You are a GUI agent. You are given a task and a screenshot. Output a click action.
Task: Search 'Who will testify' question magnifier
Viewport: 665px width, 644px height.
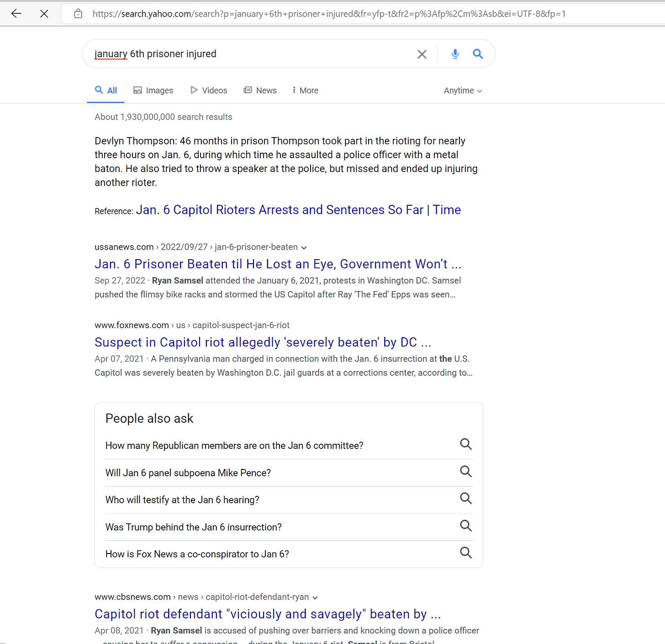point(465,498)
